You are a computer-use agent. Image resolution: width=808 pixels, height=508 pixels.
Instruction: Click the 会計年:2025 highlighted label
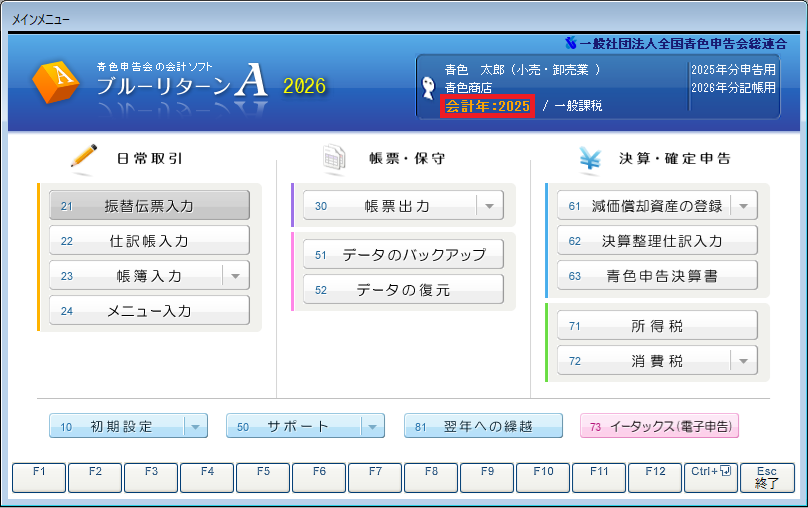(488, 106)
